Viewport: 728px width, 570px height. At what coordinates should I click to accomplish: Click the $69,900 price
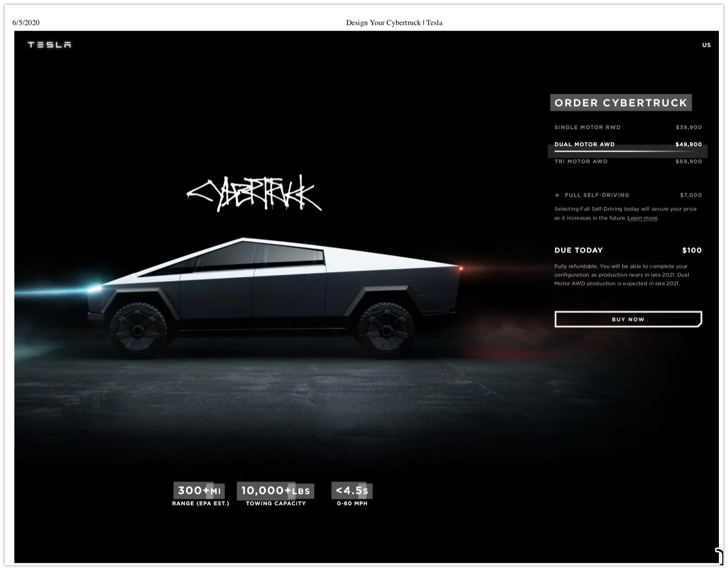point(689,162)
